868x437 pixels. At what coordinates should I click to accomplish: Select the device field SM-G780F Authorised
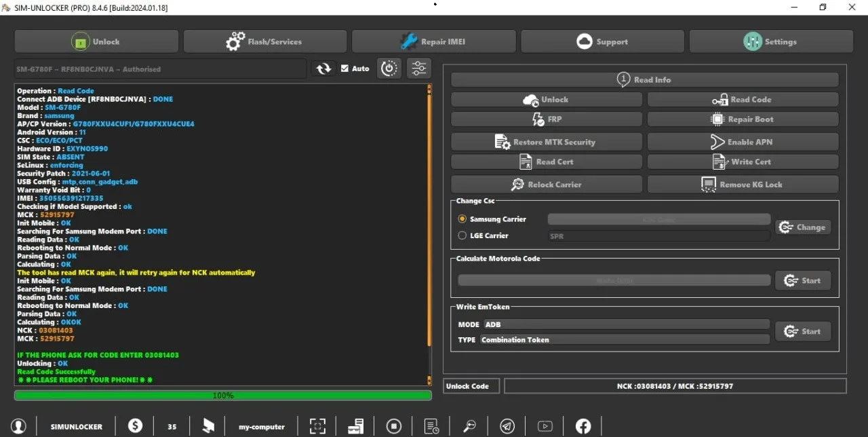160,69
